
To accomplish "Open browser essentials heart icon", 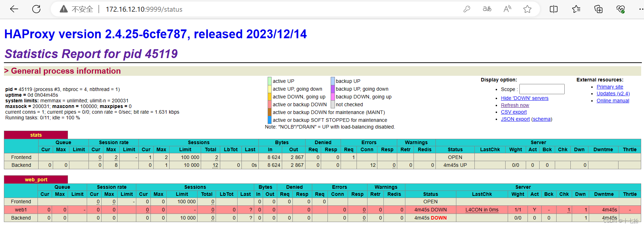I will click(x=621, y=9).
